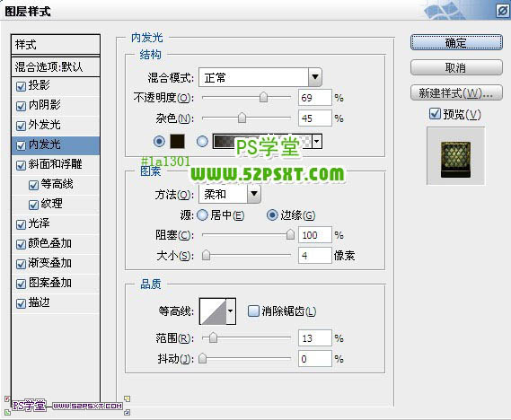Viewport: 511px width, 420px height.
Task: Open the contour dropdown arrow
Action: point(231,311)
